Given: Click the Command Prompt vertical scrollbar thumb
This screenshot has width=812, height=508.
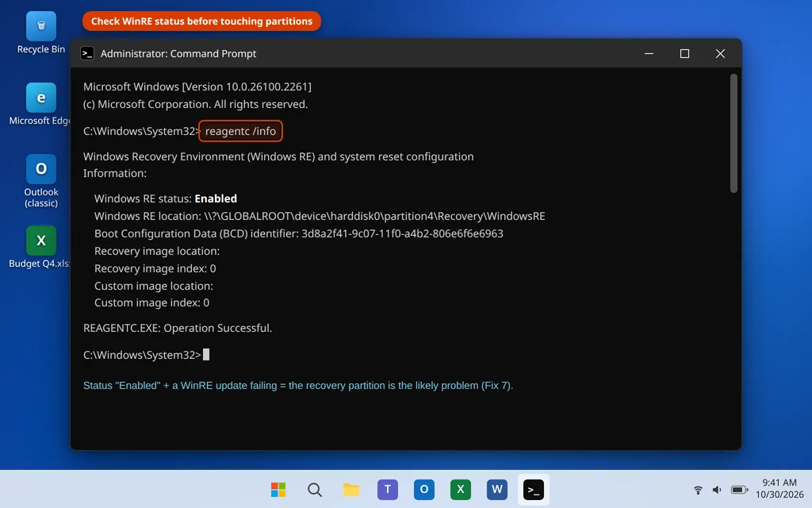Looking at the screenshot, I should pos(733,133).
